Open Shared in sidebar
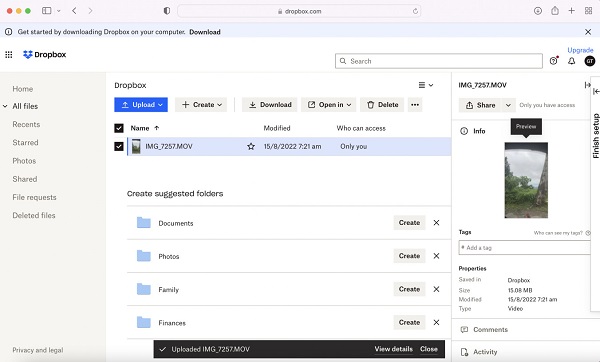Screen dimensions: 600x362 [25, 179]
